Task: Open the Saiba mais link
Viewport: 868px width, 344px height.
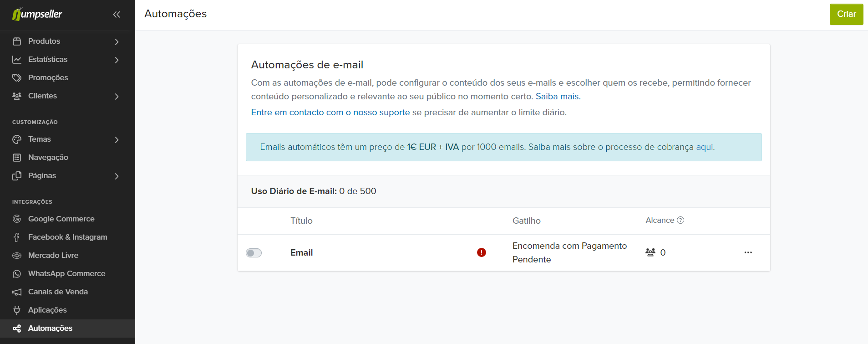Action: 558,97
